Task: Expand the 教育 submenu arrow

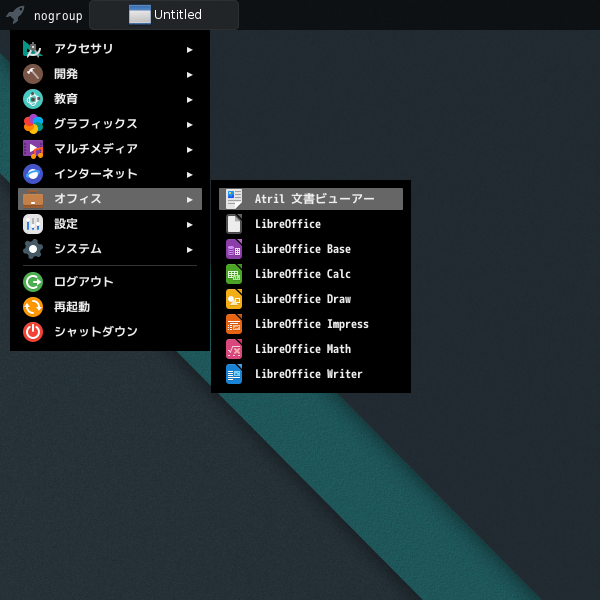Action: click(189, 99)
